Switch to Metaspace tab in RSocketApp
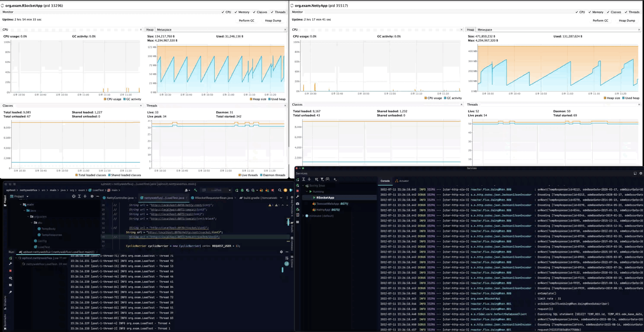This screenshot has height=332, width=644. pyautogui.click(x=164, y=29)
